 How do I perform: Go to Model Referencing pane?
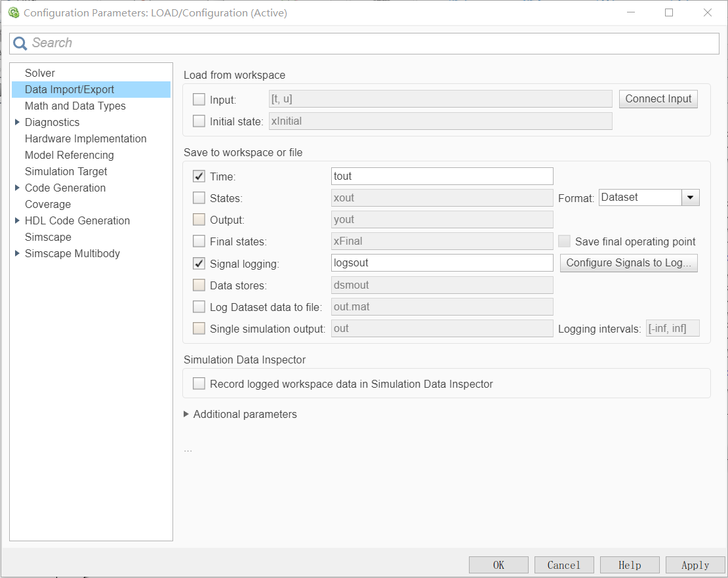pyautogui.click(x=69, y=155)
